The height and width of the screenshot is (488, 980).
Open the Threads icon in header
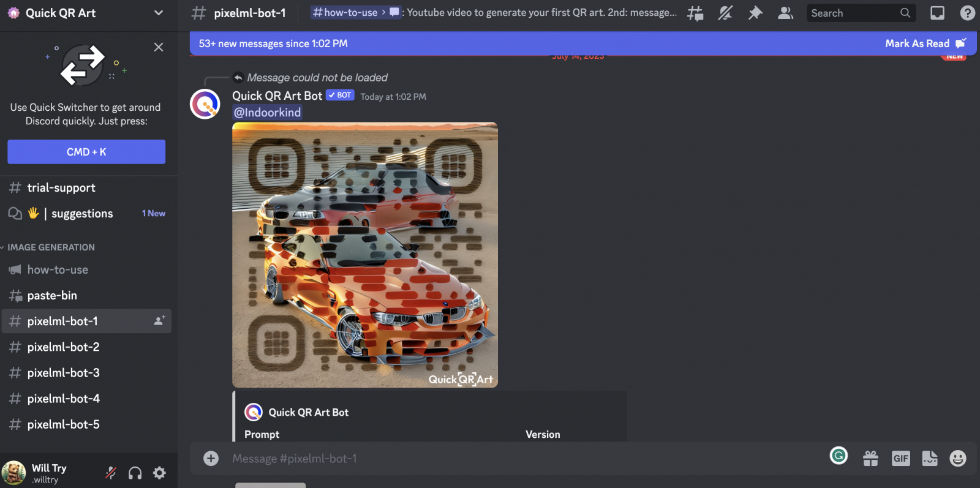click(695, 13)
